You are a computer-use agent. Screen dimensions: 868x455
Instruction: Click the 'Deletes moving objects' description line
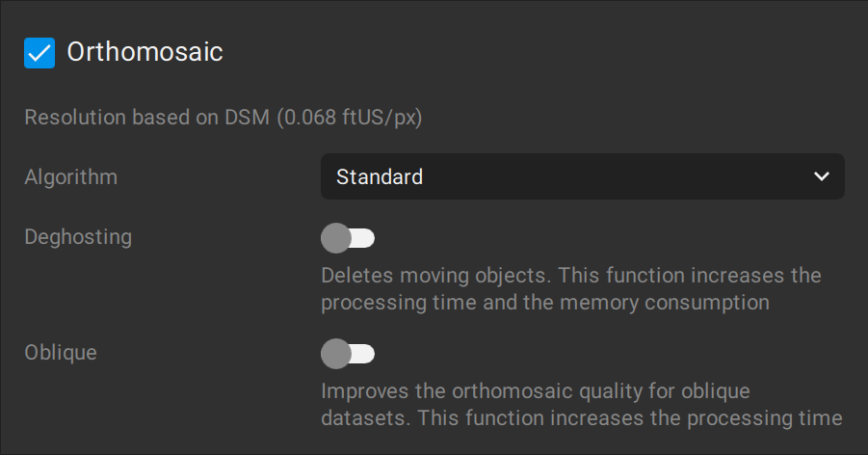tap(570, 276)
